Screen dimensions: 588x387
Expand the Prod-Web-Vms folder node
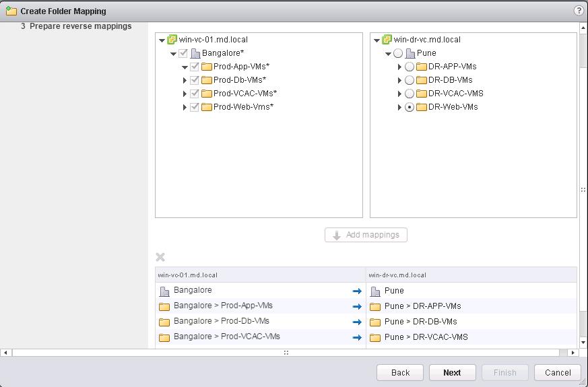(185, 107)
